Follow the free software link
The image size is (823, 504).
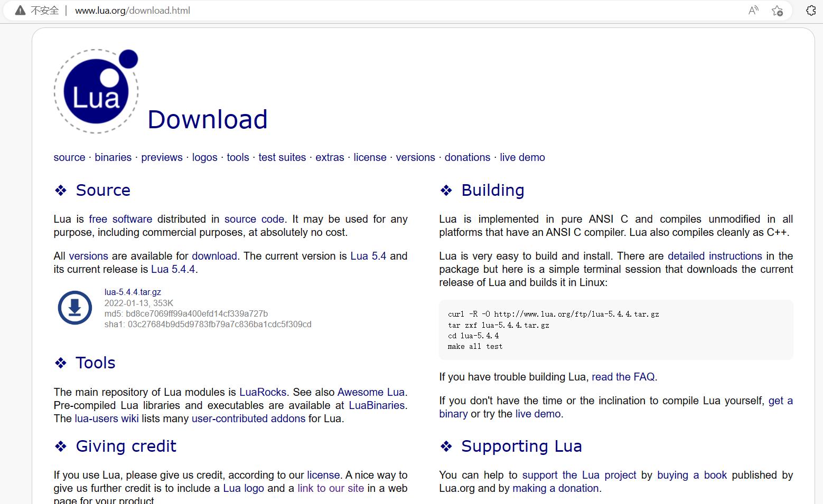[120, 219]
